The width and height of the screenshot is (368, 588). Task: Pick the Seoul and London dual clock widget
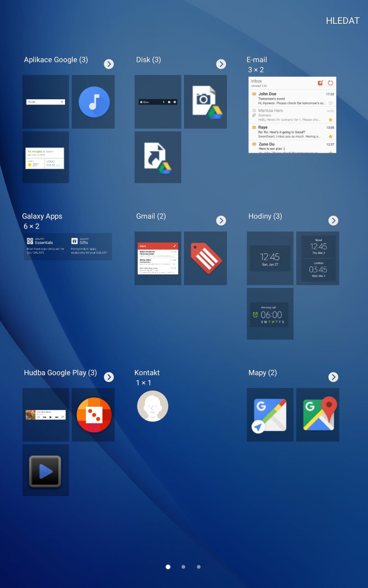click(x=317, y=258)
